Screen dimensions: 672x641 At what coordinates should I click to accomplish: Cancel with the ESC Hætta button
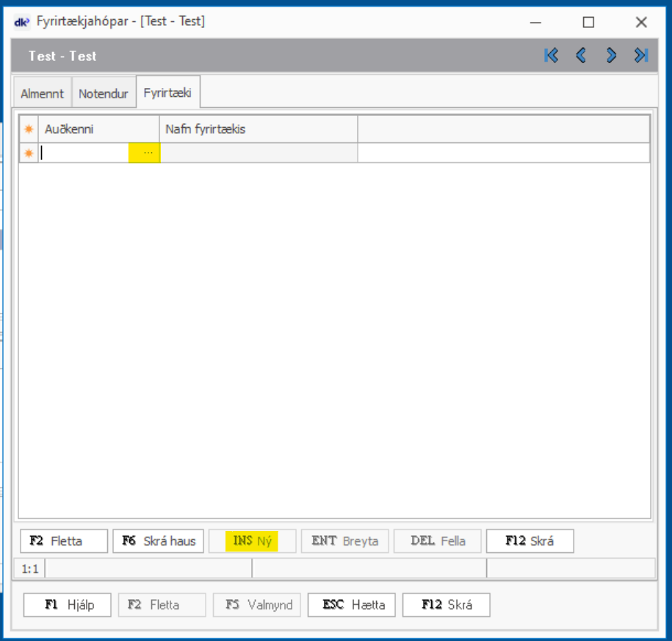tap(352, 605)
